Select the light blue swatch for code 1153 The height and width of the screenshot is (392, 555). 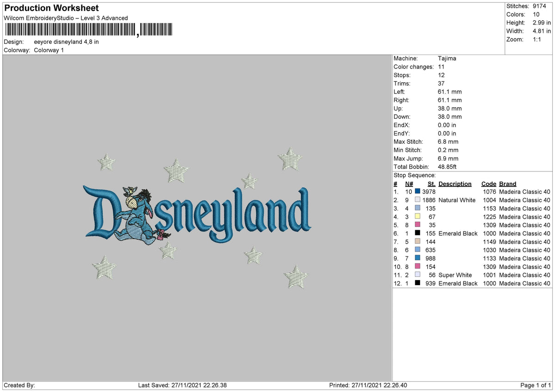[418, 208]
